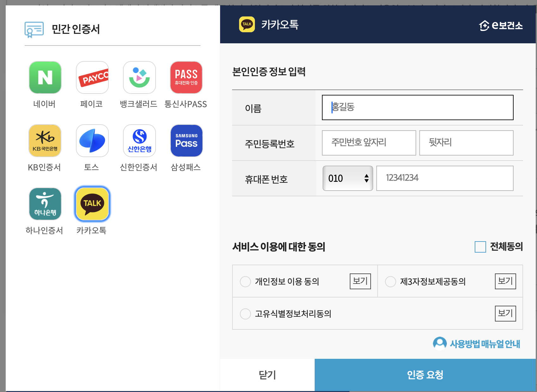This screenshot has height=392, width=537.
Task: Click the 개인정보 이용 동의 label text
Action: (287, 281)
